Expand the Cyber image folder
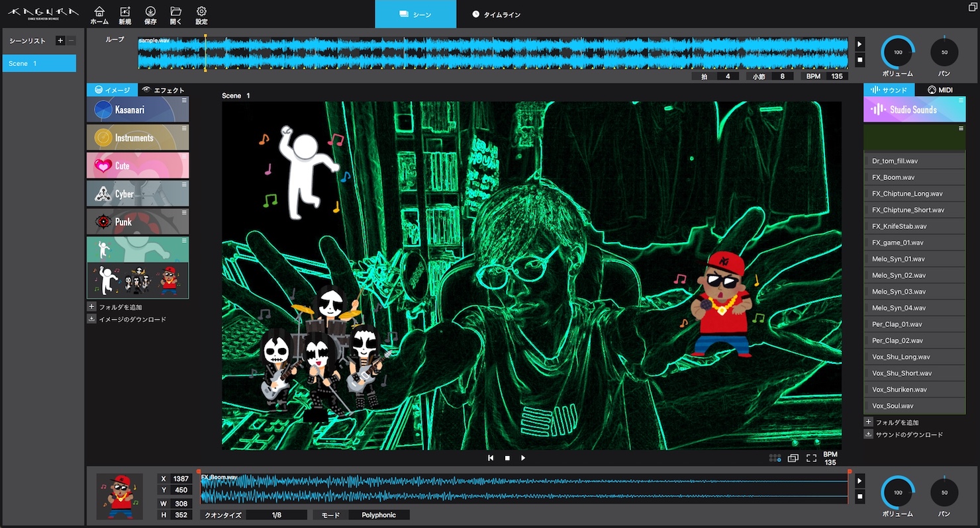 click(x=138, y=194)
